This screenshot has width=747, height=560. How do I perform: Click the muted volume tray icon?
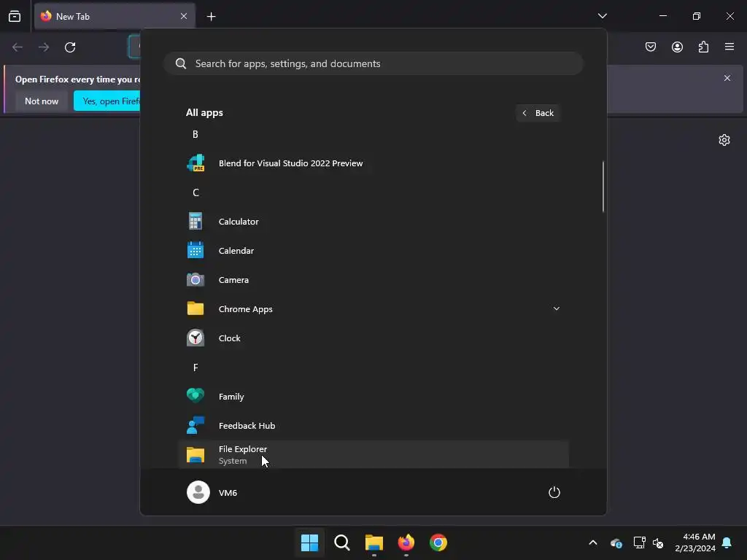(x=658, y=542)
